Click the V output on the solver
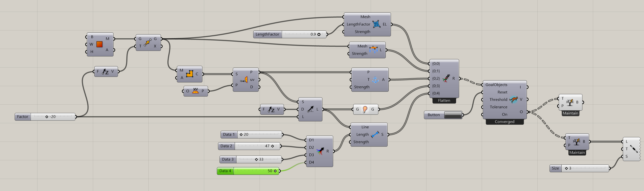Screen dimensions: 644x191 pyautogui.click(x=521, y=99)
